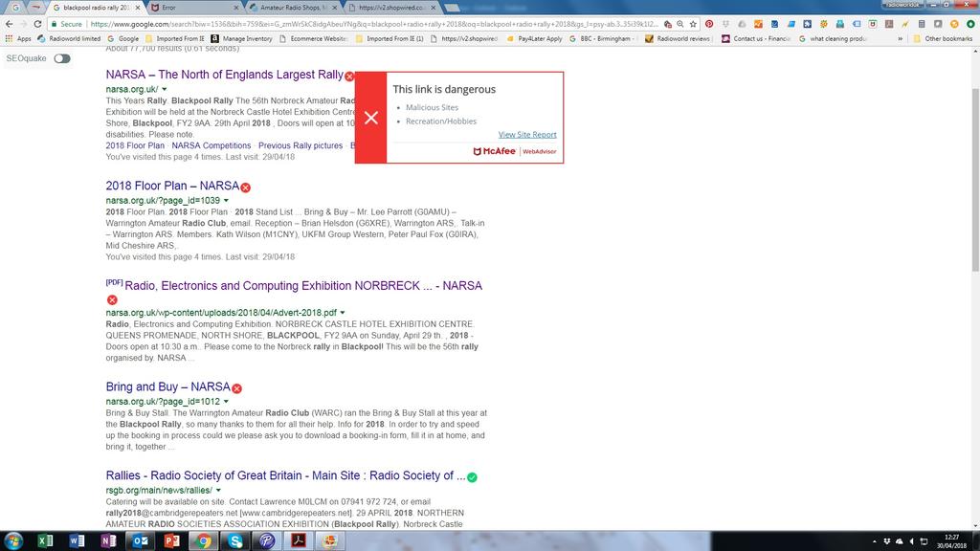
Task: Open Adobe Acrobat from the taskbar
Action: 299,540
